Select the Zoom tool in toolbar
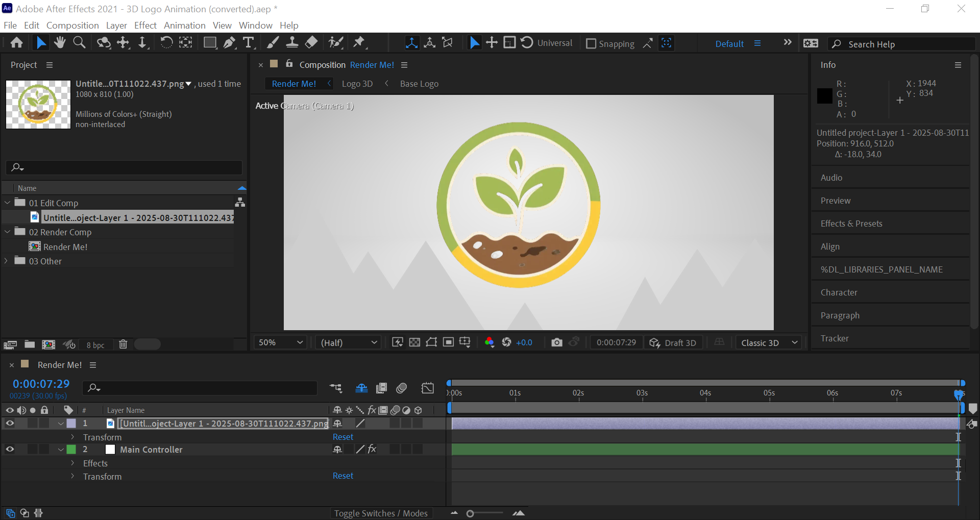The width and height of the screenshot is (980, 520). (79, 43)
